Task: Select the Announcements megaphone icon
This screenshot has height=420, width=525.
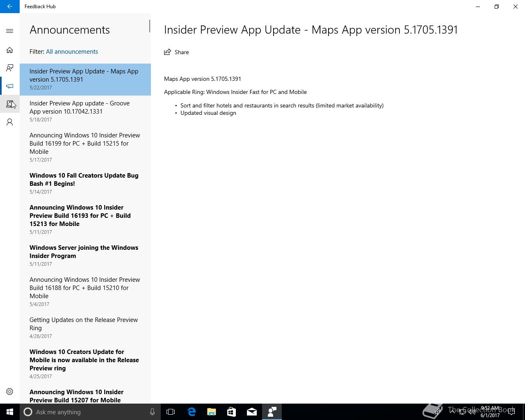Action: coord(10,86)
